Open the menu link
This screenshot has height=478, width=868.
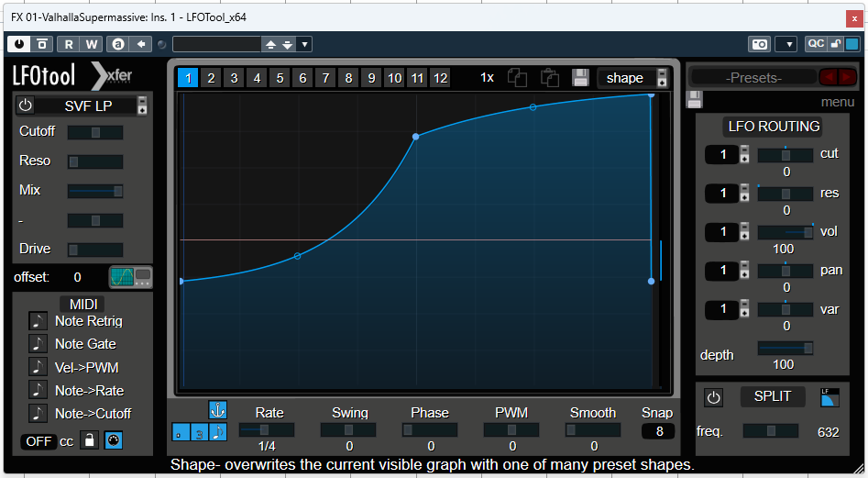pos(838,102)
